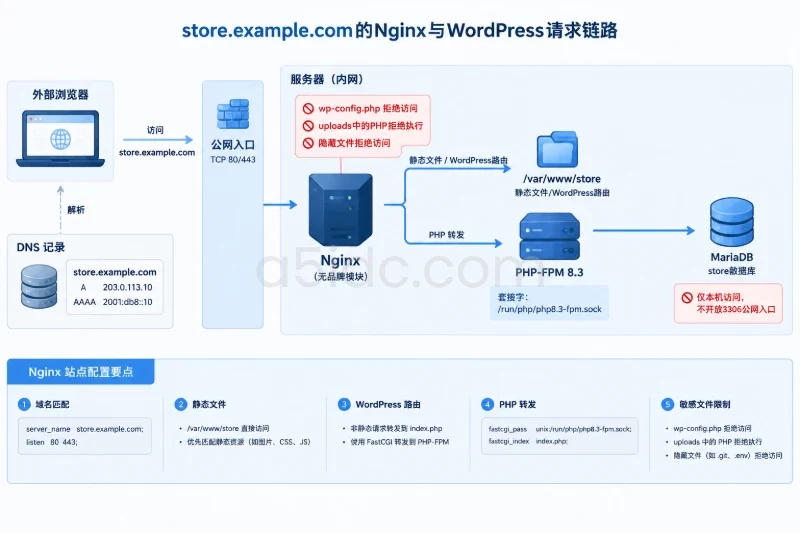This screenshot has height=533, width=800.
Task: Click the store数据库 caption
Action: (732, 271)
